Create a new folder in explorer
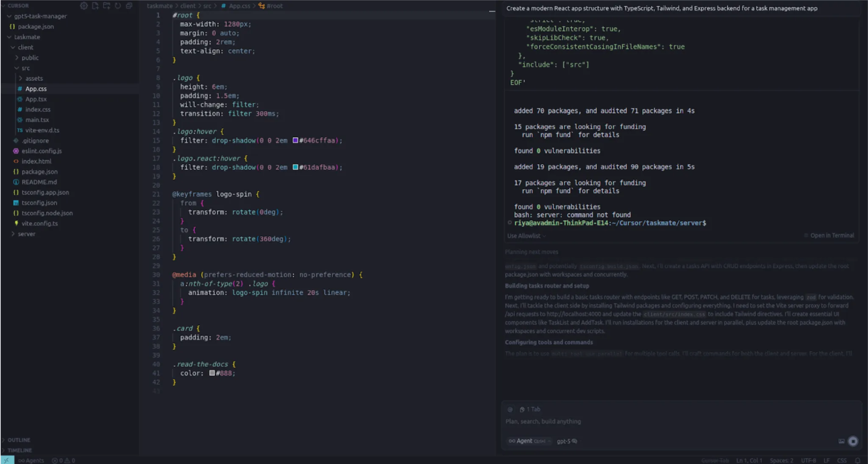Screen dimensions: 868x464 tap(106, 6)
